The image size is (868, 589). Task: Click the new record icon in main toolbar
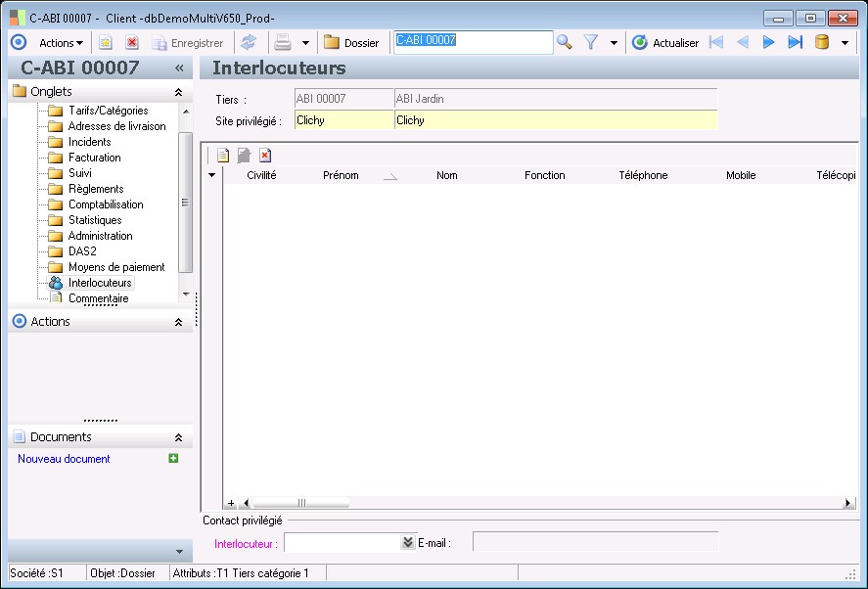click(106, 43)
